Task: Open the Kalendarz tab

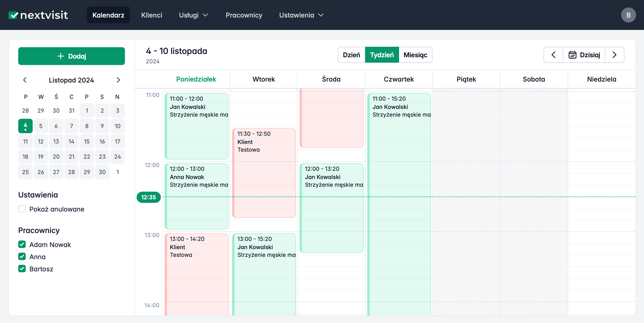Action: [108, 15]
